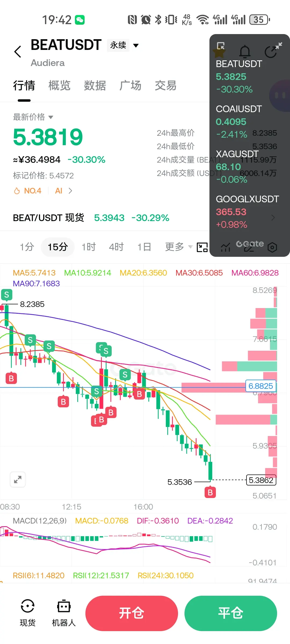The height and width of the screenshot is (644, 290).
Task: Expand tags via chevron after AI
Action: [x=70, y=191]
